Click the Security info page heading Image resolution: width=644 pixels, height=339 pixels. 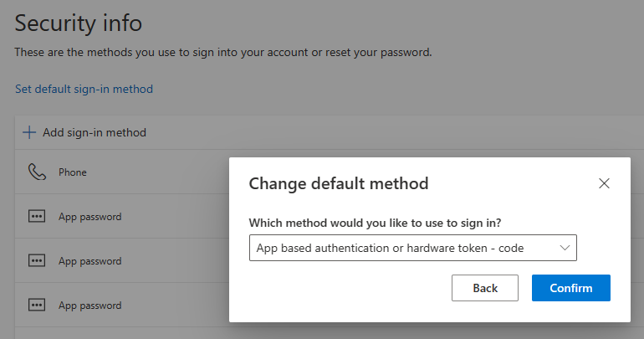79,23
